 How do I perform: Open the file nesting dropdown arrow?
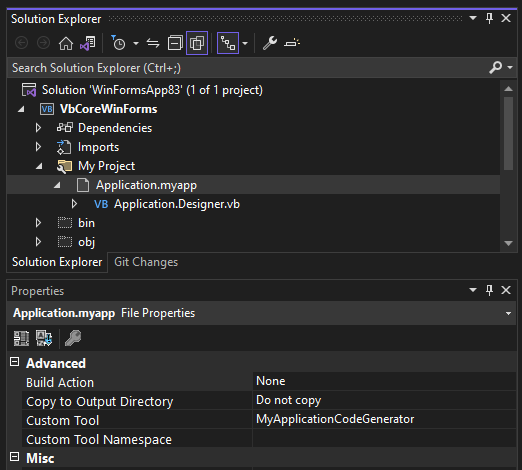(x=245, y=43)
